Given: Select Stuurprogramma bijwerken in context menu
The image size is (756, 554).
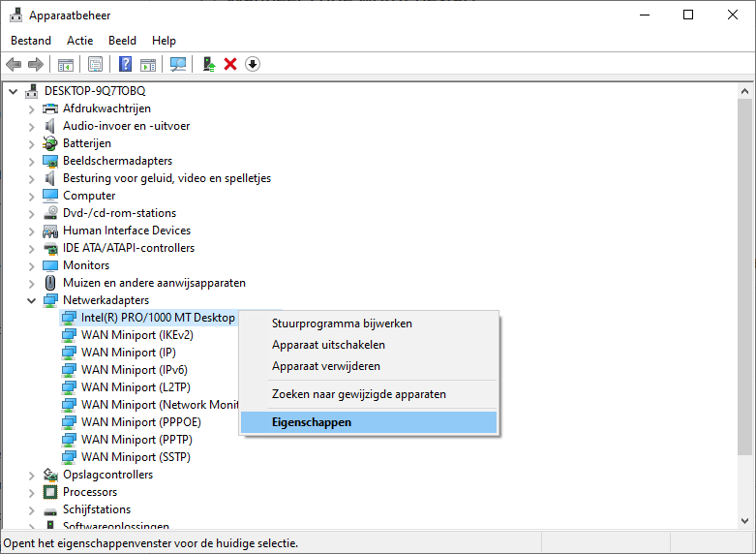Looking at the screenshot, I should coord(342,323).
